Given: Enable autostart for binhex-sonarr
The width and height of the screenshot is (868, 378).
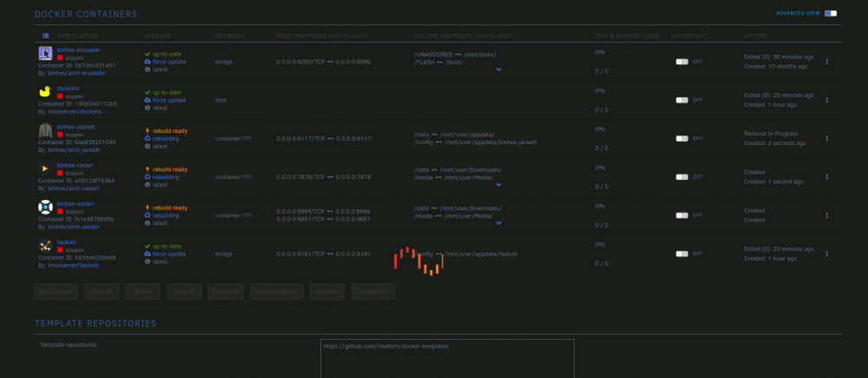Looking at the screenshot, I should 682,215.
